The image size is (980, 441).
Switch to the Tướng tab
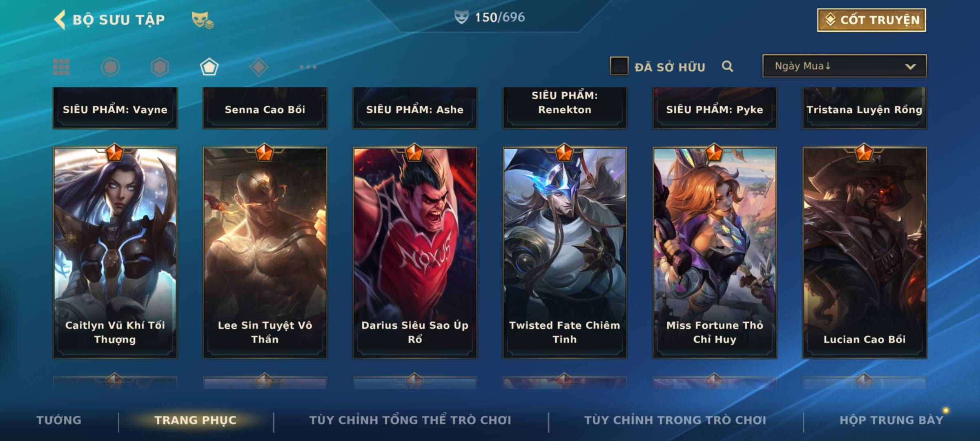pos(59,420)
